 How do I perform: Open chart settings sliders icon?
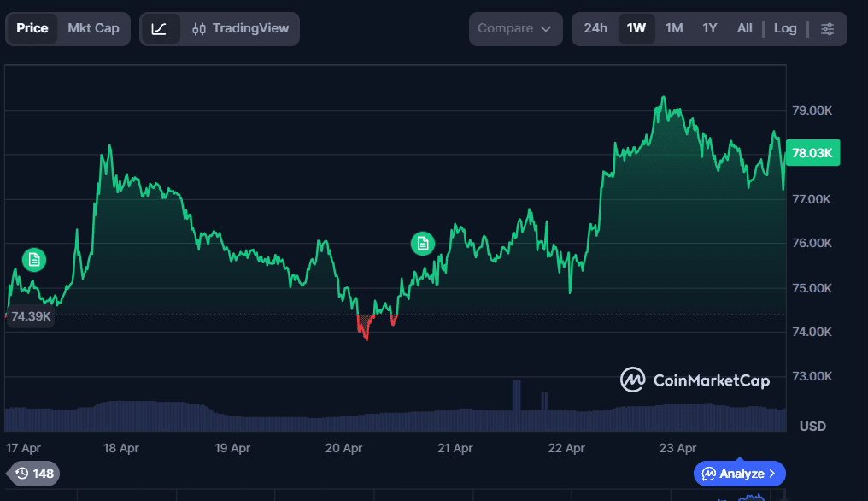pos(827,29)
